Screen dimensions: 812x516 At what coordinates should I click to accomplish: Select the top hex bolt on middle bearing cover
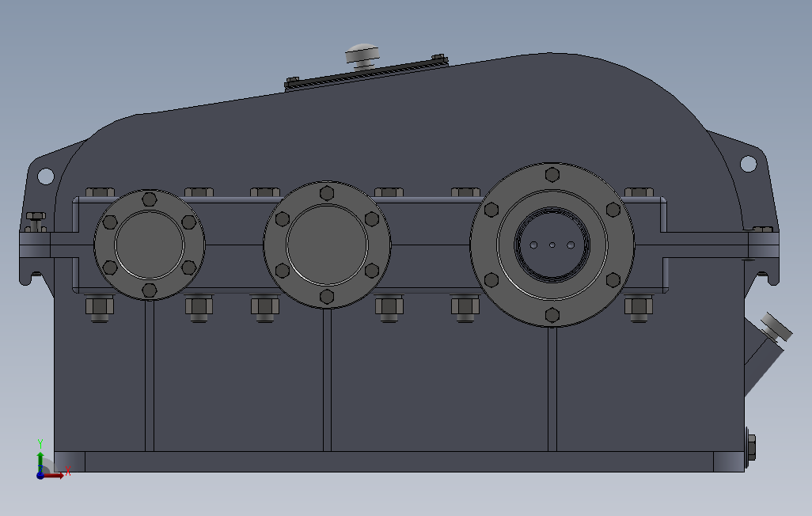(327, 193)
